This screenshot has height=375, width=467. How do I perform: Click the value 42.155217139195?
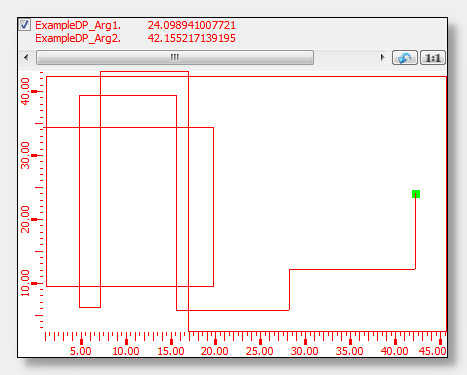pos(192,38)
